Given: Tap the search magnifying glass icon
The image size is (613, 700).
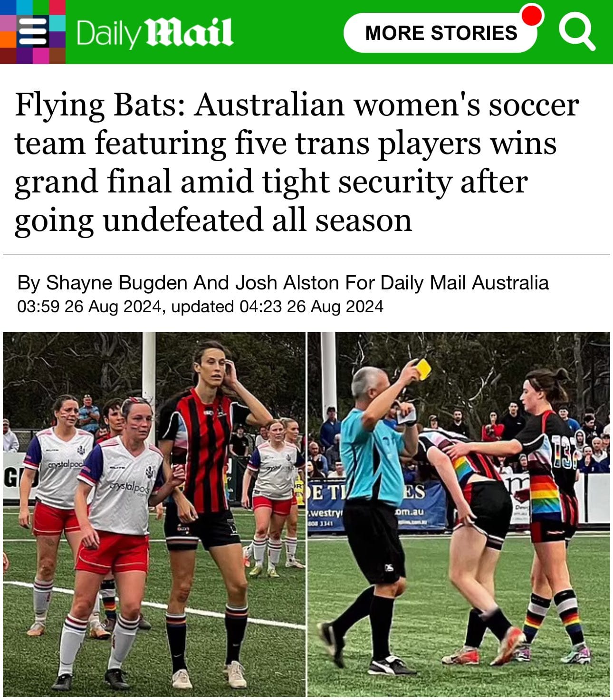Looking at the screenshot, I should click(x=577, y=32).
